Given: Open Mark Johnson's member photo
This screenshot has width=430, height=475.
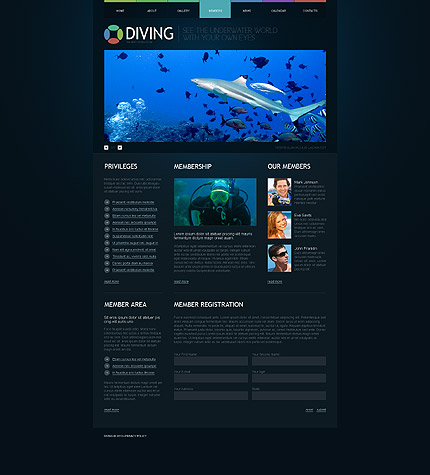Looking at the screenshot, I should (279, 192).
